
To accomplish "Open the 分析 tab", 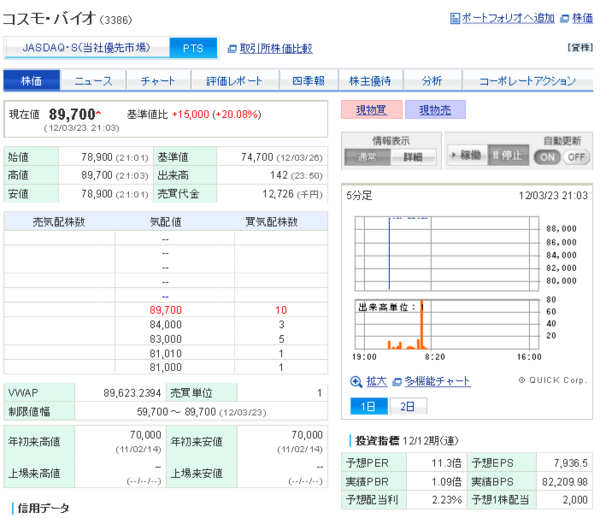I will 432,81.
